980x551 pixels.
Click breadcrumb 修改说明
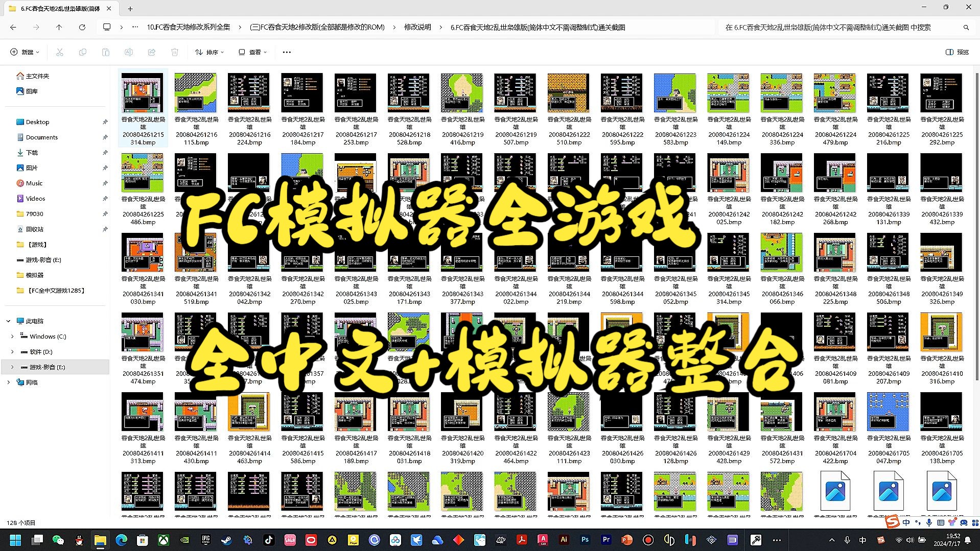(417, 27)
